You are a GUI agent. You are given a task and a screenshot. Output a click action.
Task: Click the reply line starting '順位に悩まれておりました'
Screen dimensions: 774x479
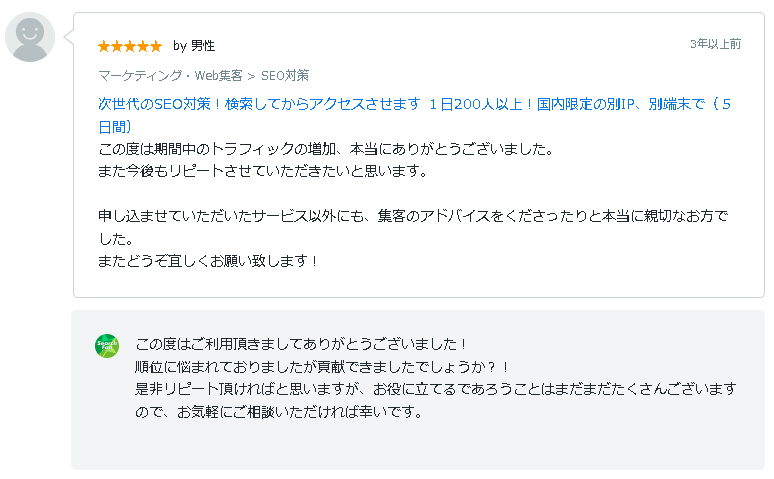point(322,367)
